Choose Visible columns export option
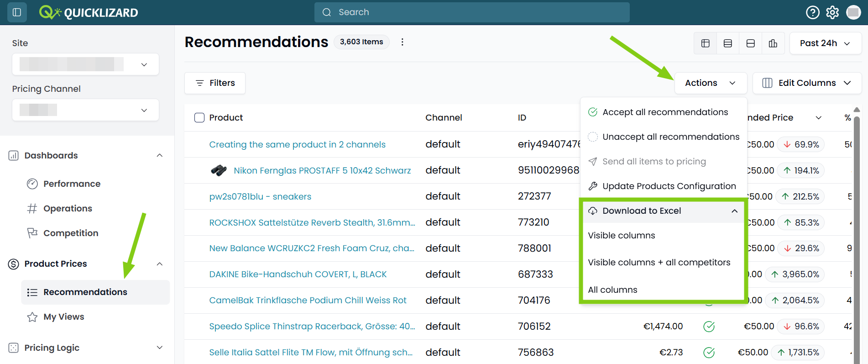The width and height of the screenshot is (868, 364). coord(622,236)
